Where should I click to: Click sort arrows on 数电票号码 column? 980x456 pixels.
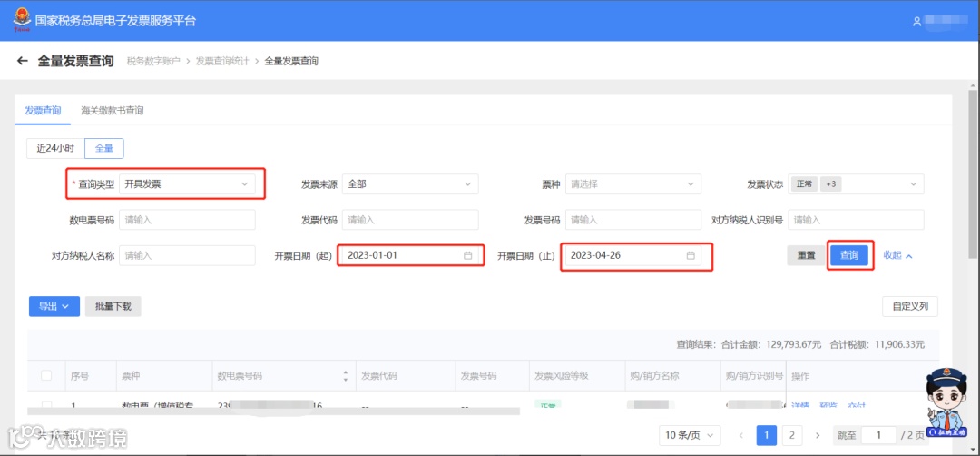[x=345, y=376]
